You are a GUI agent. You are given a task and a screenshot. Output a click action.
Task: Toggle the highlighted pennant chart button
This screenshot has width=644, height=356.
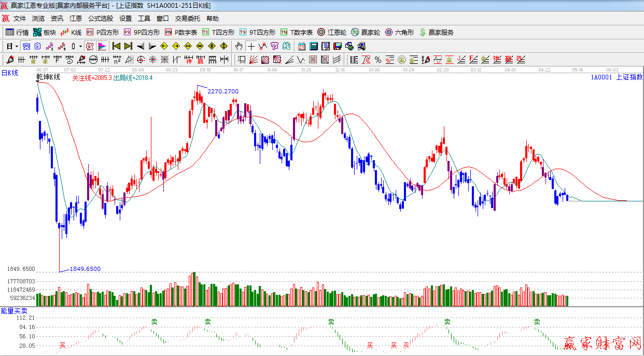point(102,46)
